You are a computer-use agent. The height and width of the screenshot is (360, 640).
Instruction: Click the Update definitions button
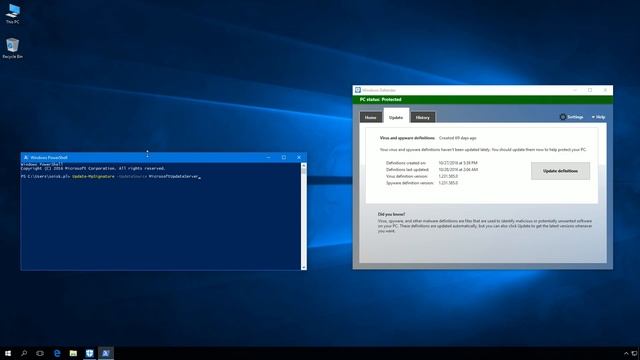tap(560, 171)
